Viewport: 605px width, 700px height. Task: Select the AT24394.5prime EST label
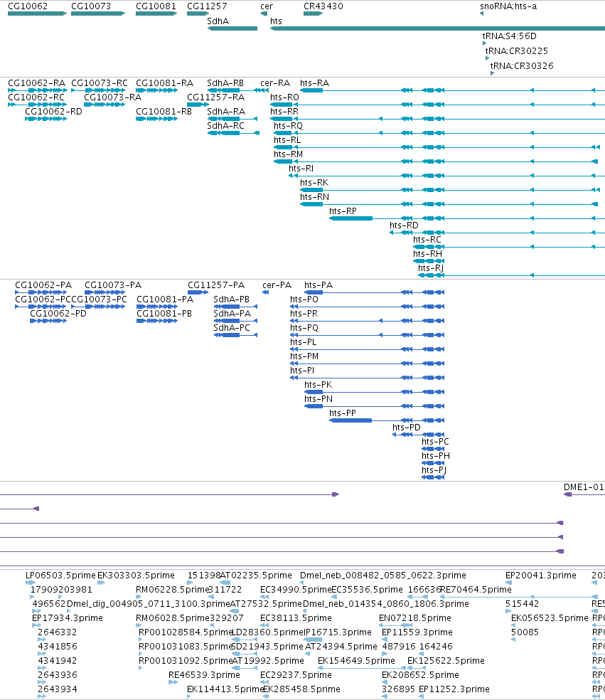(341, 647)
